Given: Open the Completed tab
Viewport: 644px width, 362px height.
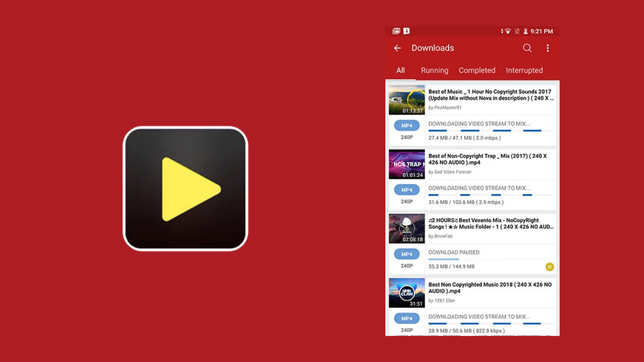Looking at the screenshot, I should point(477,70).
